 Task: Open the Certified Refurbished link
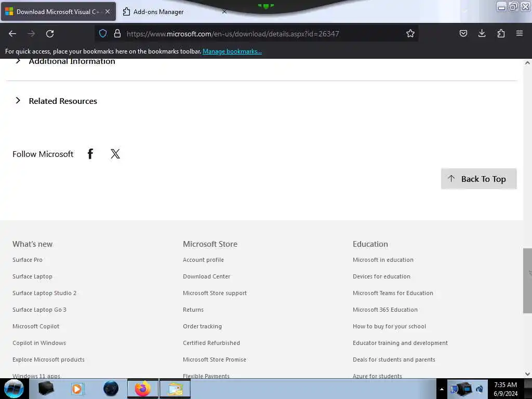coord(211,343)
